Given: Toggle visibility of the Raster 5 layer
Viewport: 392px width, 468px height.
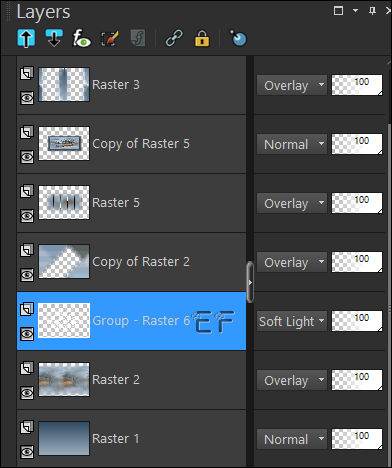Looking at the screenshot, I should pos(27,216).
